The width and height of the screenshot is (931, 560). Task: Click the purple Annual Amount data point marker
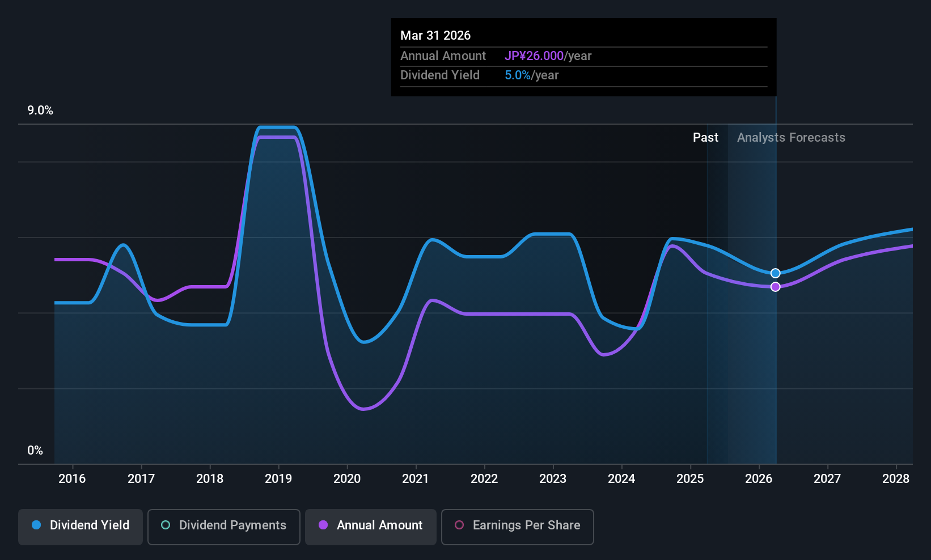click(775, 287)
